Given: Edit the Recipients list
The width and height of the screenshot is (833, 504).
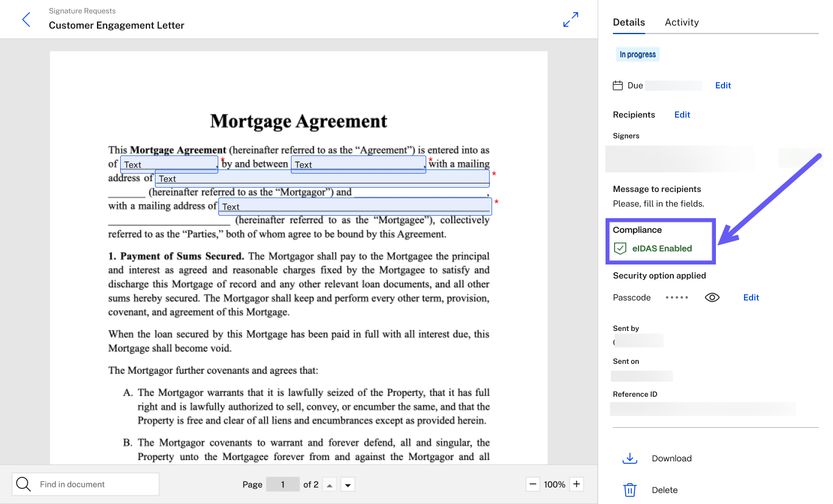Looking at the screenshot, I should tap(682, 115).
